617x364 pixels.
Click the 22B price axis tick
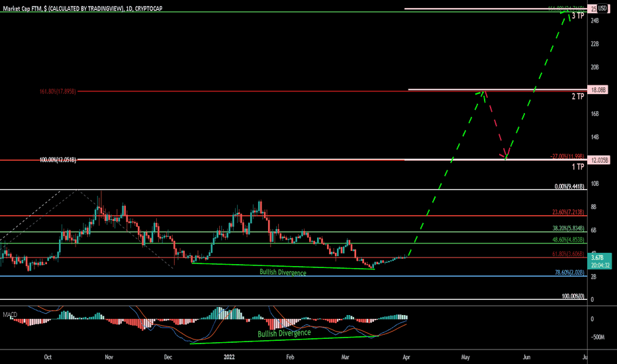coord(594,44)
